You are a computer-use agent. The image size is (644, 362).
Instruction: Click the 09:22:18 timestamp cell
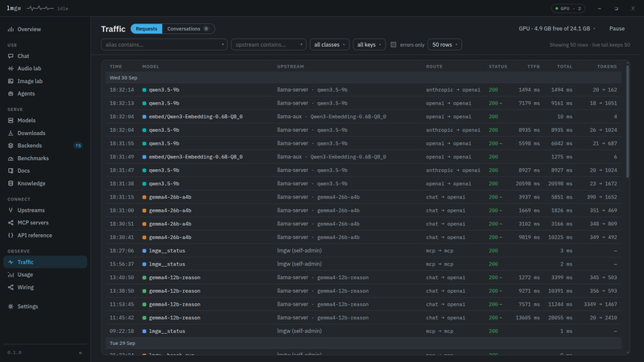122,331
